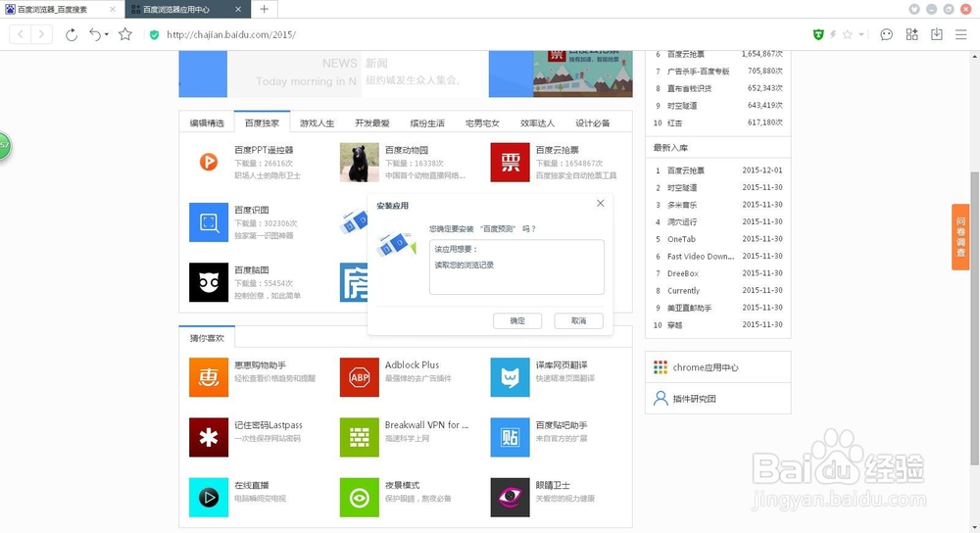Open the app grid extensions icon
980x533 pixels.
(x=911, y=34)
